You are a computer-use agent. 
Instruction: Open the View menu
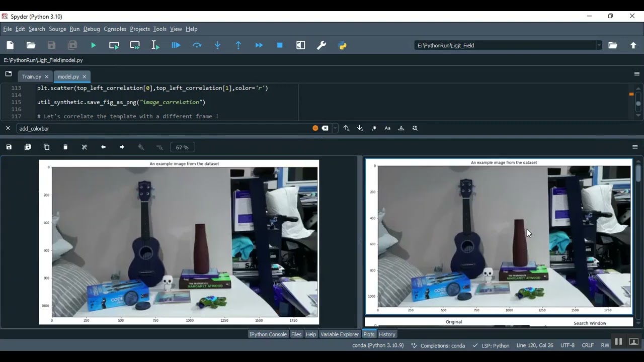(x=176, y=29)
